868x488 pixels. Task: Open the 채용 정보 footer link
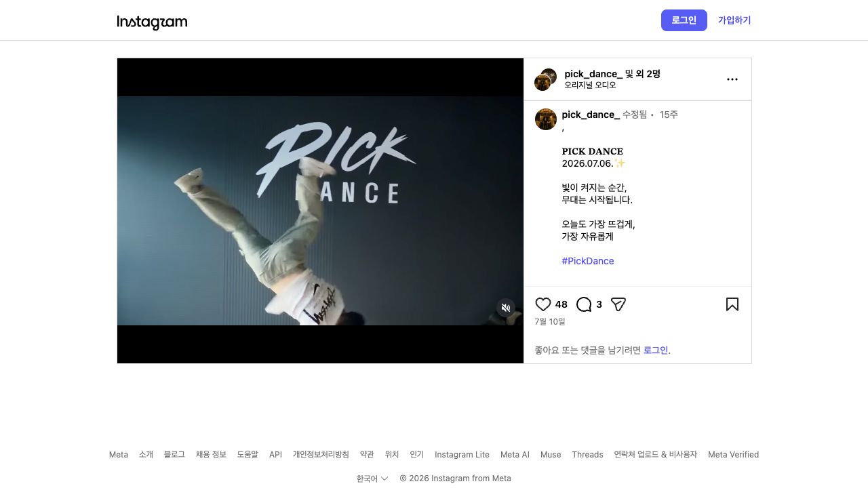click(x=211, y=455)
